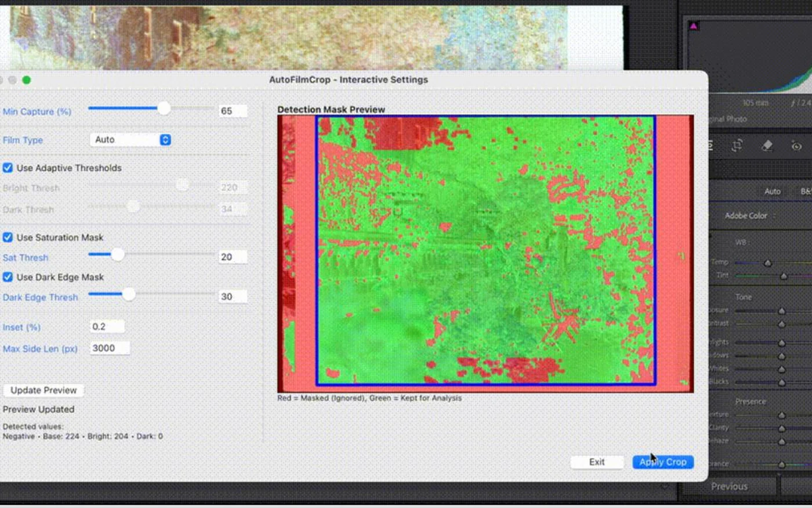812x508 pixels.
Task: Click 'Detection Mask Preview' heading
Action: 331,109
